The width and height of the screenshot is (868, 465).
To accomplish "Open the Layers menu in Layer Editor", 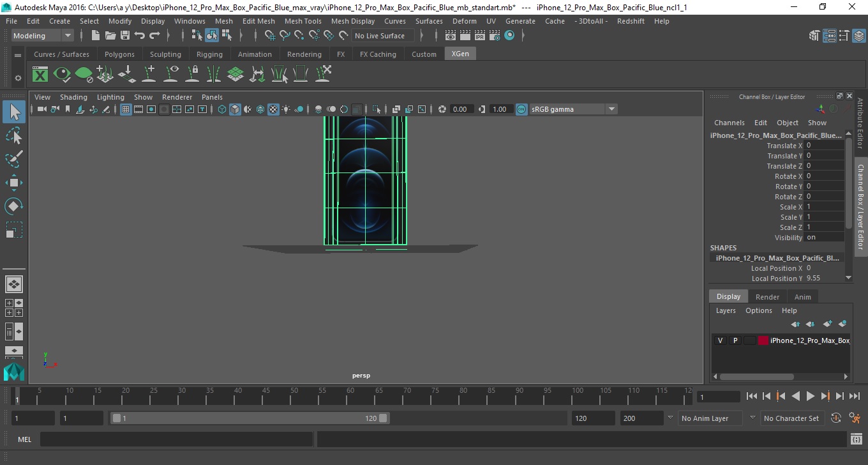I will [x=726, y=310].
